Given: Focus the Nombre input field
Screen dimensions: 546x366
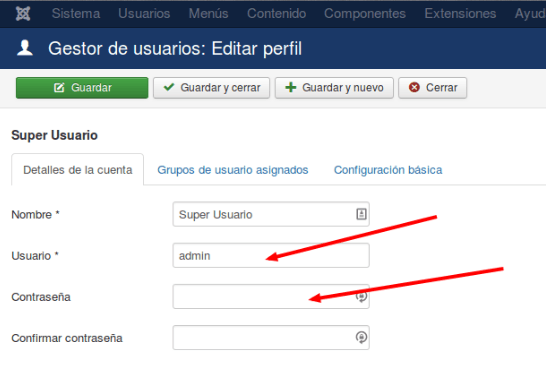Looking at the screenshot, I should tap(271, 215).
